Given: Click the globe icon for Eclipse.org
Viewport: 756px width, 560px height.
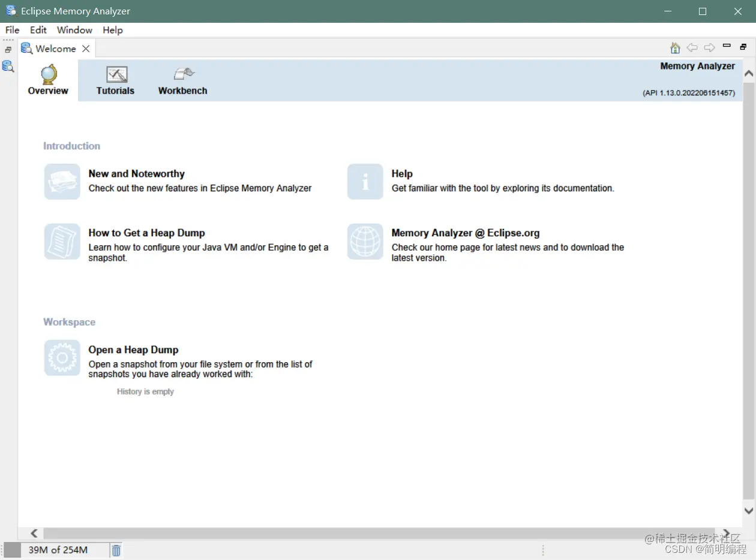Looking at the screenshot, I should click(365, 242).
